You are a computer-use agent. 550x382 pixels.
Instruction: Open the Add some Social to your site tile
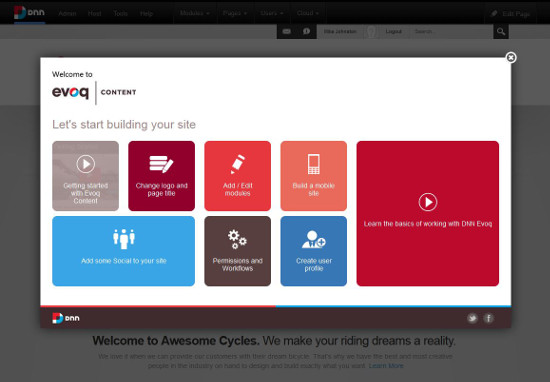tap(123, 251)
